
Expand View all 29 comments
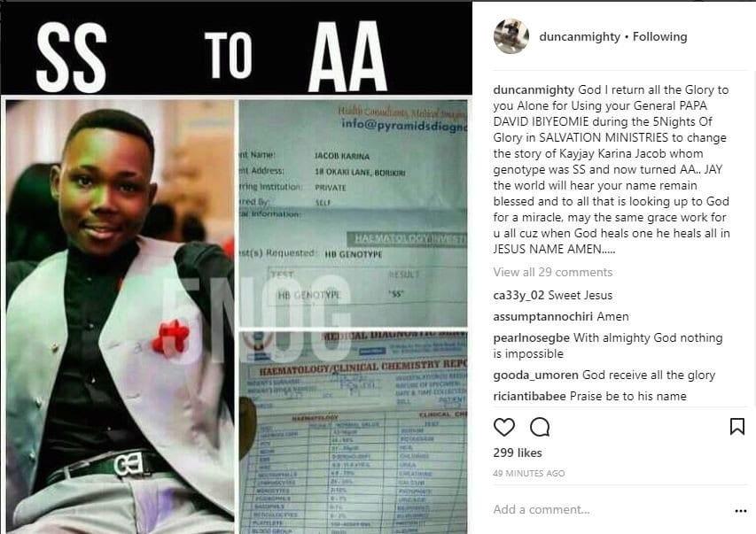[x=552, y=272]
